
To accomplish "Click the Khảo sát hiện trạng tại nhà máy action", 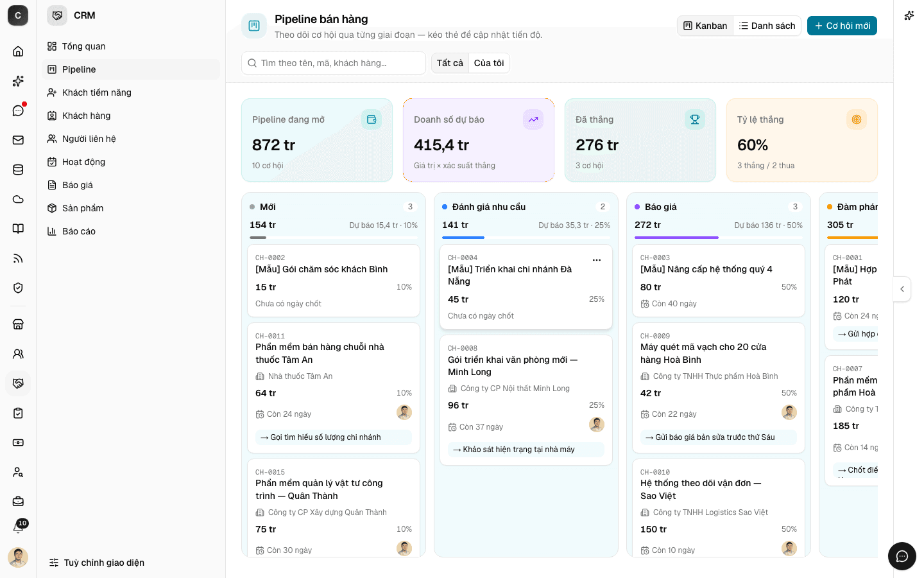I will 526,450.
